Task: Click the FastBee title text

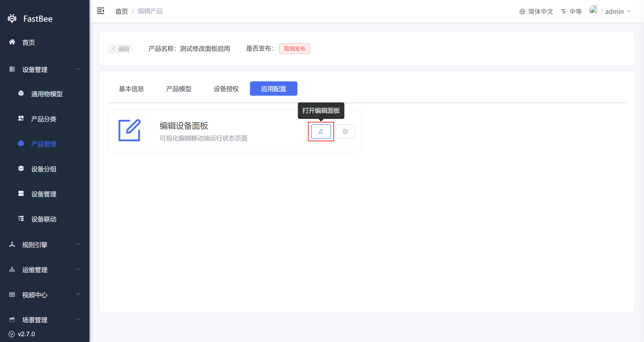Action: pos(38,19)
